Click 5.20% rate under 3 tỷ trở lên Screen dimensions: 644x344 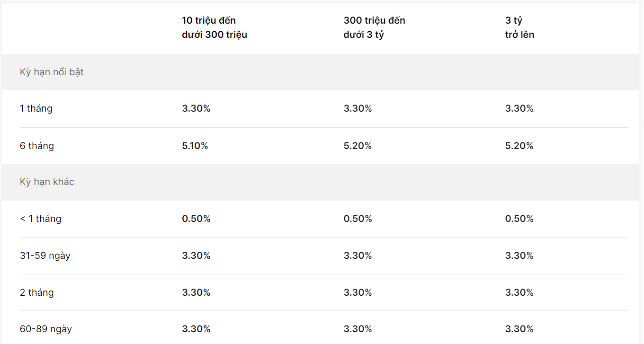click(x=519, y=146)
